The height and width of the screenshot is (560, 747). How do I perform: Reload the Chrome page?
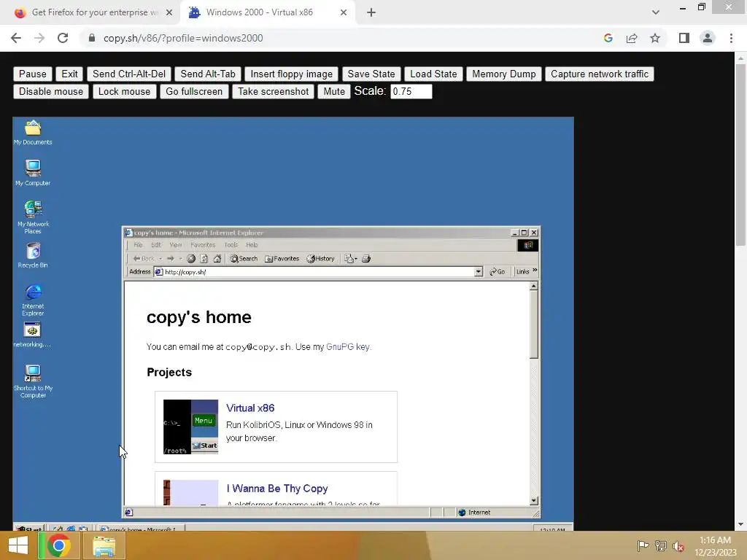click(x=63, y=38)
